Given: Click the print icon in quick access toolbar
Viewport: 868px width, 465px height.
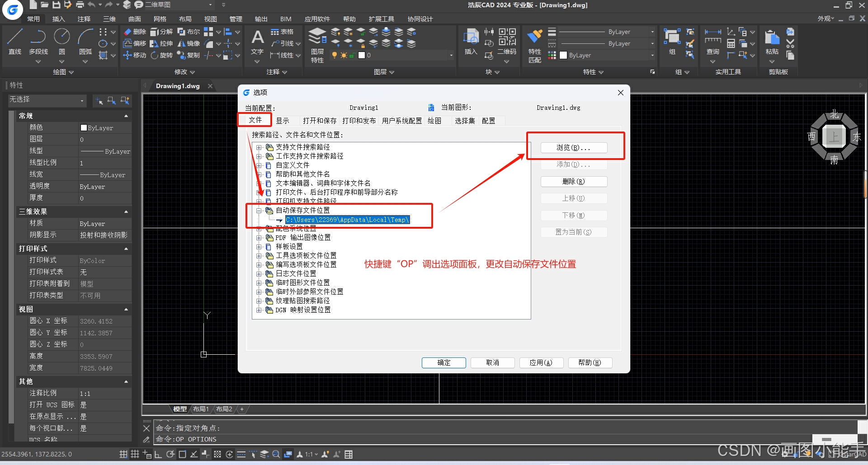Looking at the screenshot, I should click(x=80, y=5).
